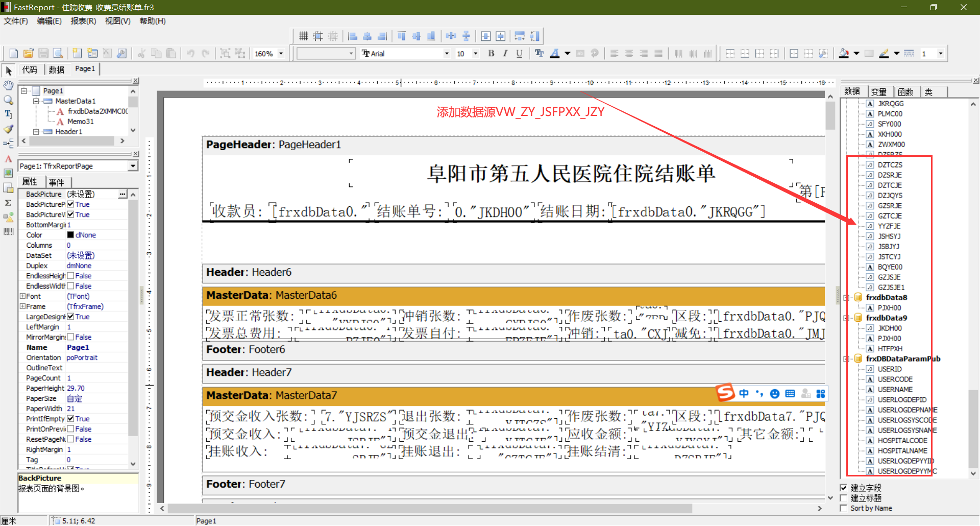This screenshot has height=526, width=980.
Task: Enable the Sort by Name checkbox
Action: tap(844, 508)
